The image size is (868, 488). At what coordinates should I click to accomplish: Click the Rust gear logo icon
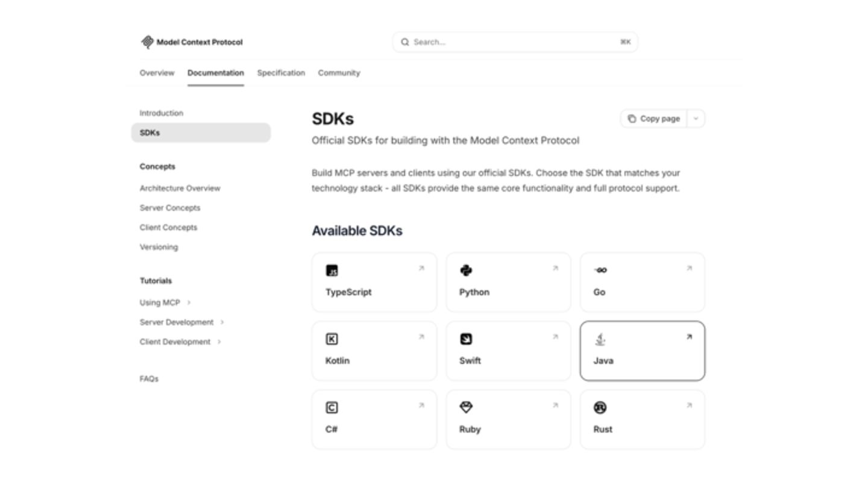600,408
